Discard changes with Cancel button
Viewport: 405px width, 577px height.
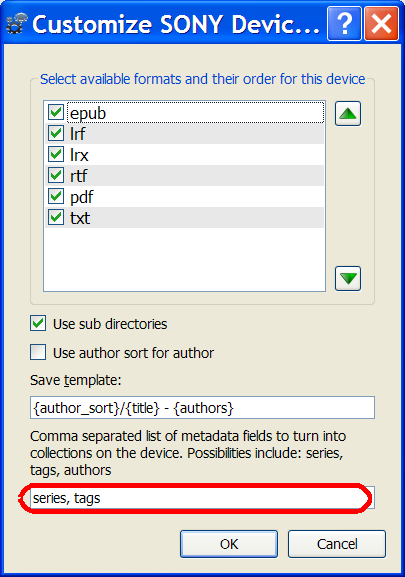pos(337,544)
